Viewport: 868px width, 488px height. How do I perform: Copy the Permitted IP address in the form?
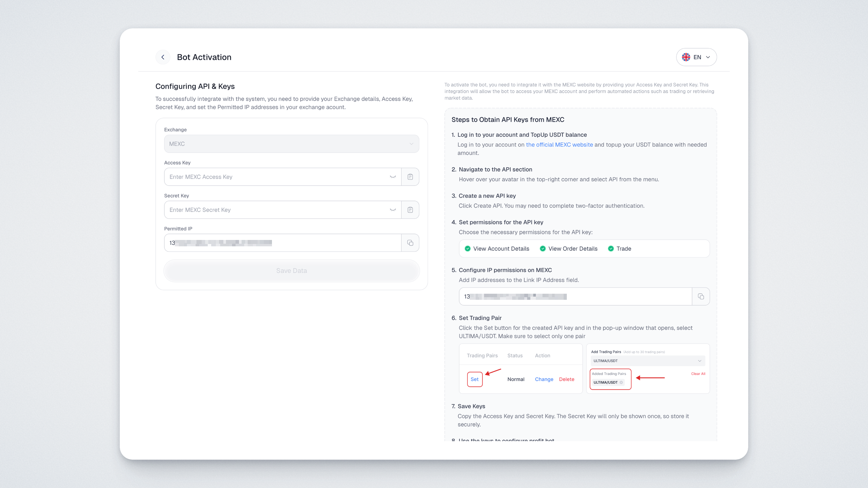pyautogui.click(x=410, y=243)
